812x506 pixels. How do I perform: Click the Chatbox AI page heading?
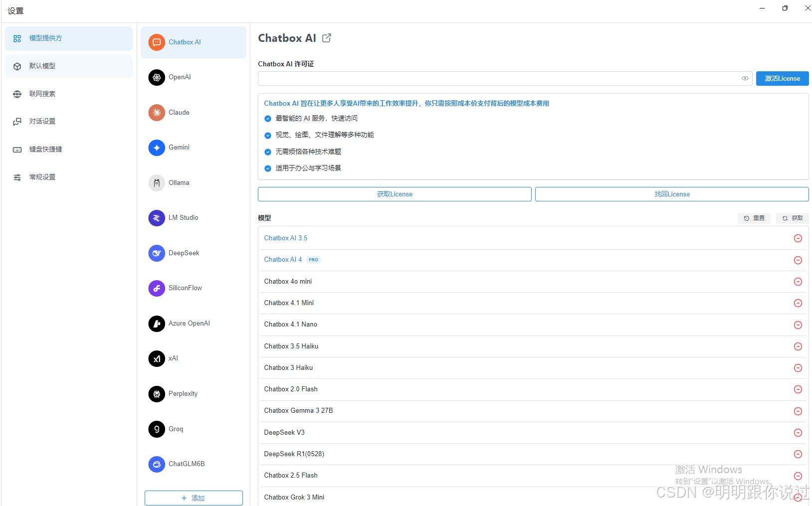[287, 38]
